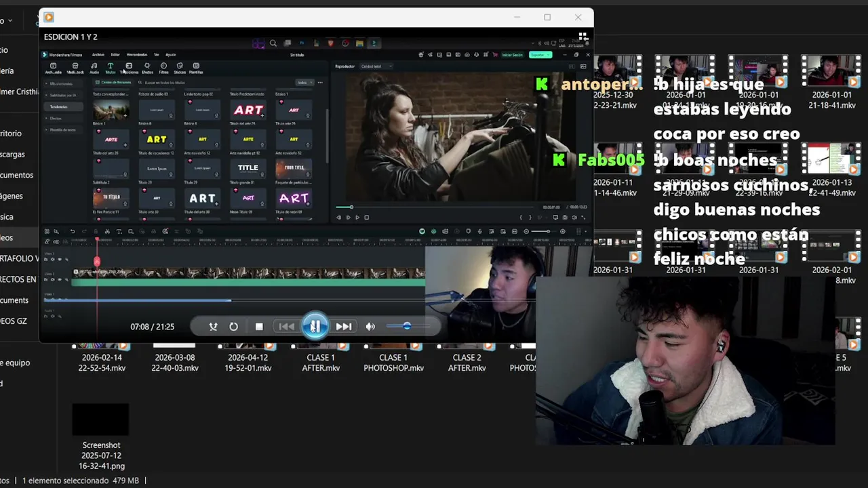
Task: Click the red timeline playhead marker
Action: 97,260
